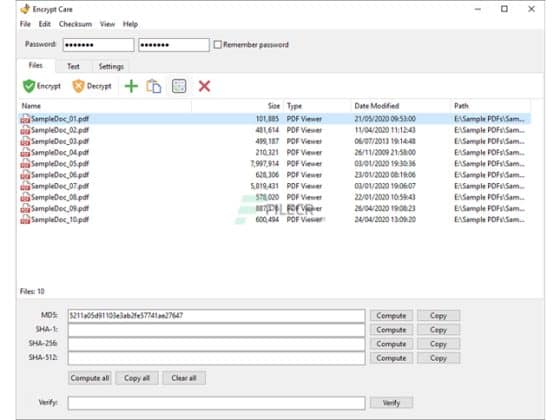Click Copy button for SHA-256
This screenshot has width=560, height=420.
(439, 344)
